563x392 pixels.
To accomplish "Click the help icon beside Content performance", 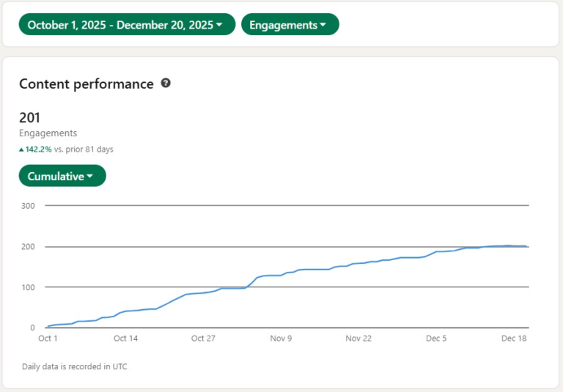I will pos(166,84).
